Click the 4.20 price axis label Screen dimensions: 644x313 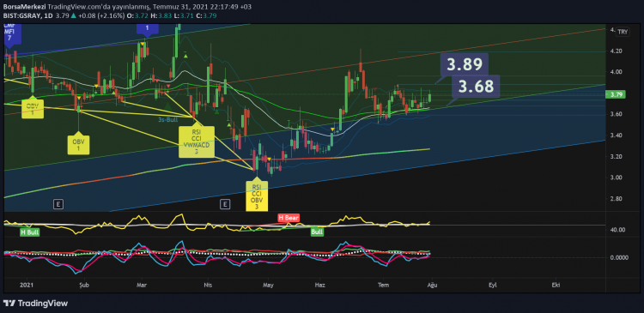tap(616, 51)
